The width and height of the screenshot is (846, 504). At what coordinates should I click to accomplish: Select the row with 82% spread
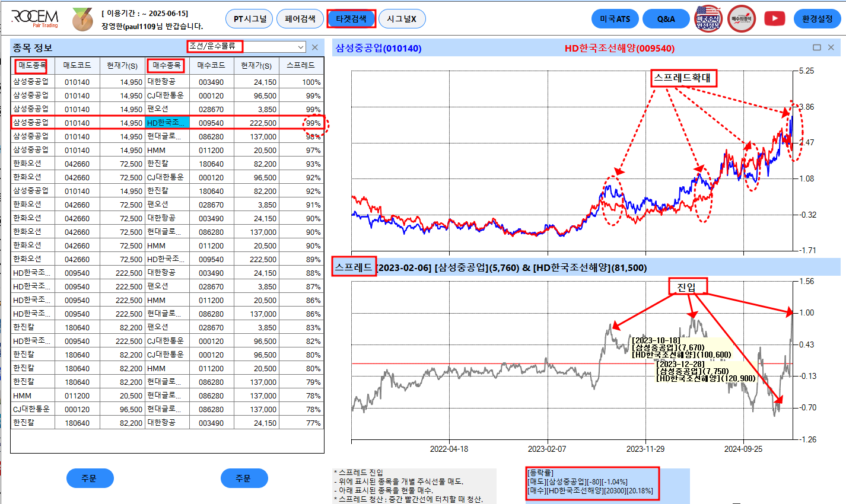167,341
